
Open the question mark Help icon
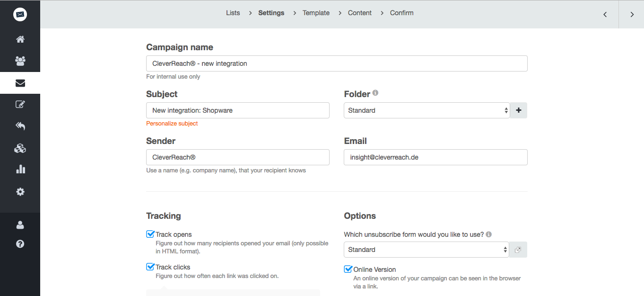[20, 244]
